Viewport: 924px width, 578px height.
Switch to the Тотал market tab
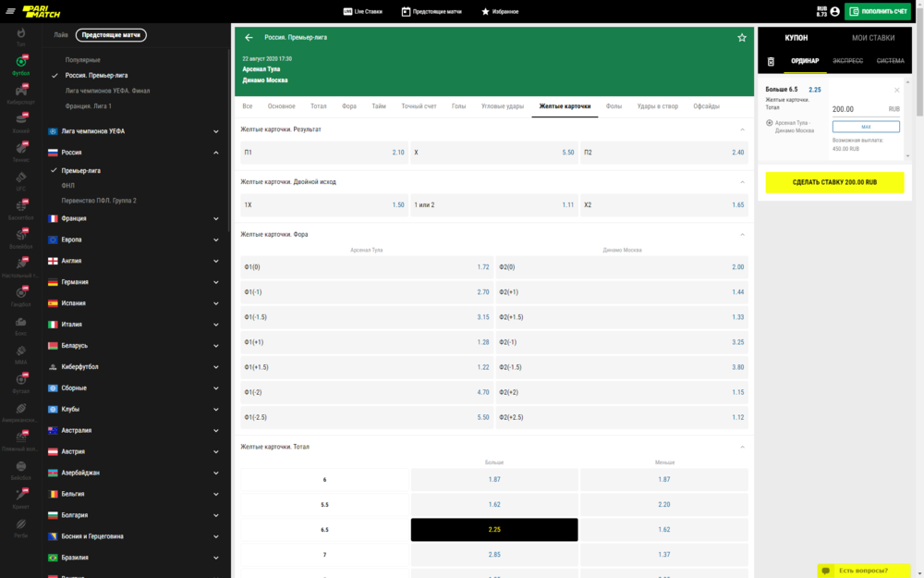(318, 106)
